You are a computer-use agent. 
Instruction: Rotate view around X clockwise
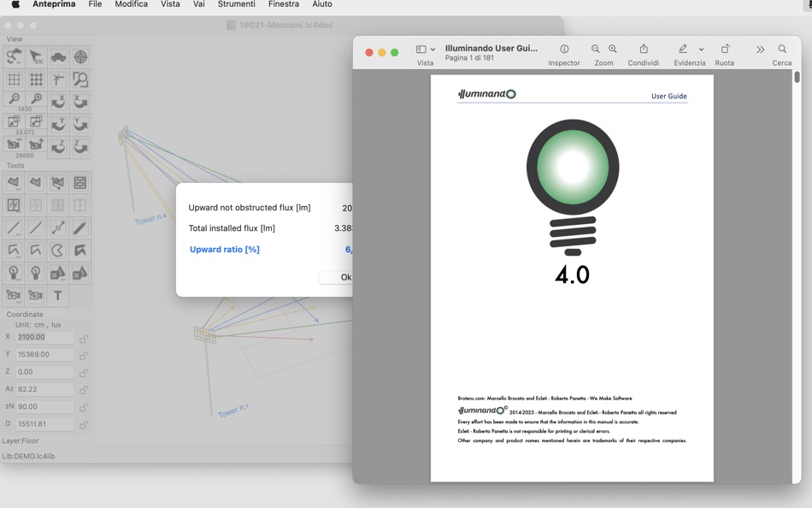tap(80, 102)
